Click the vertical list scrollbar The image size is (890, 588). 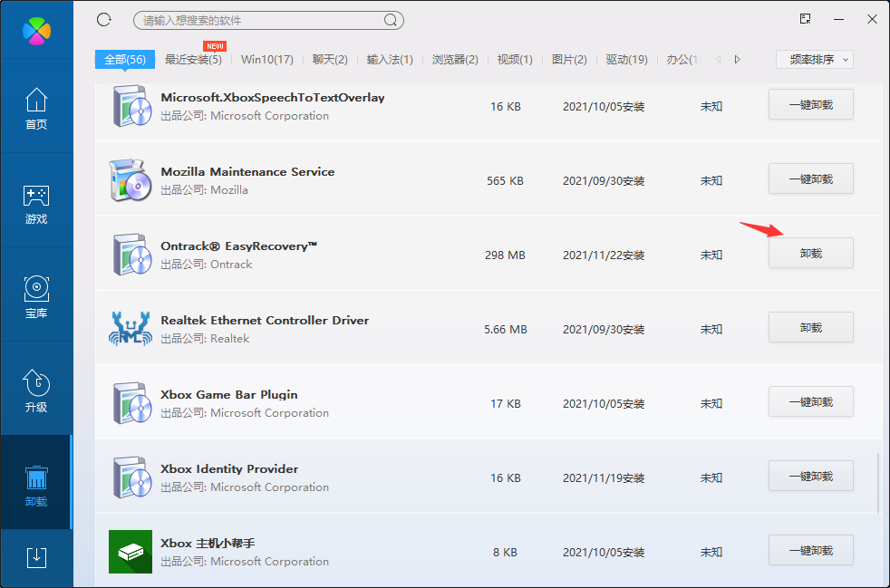(x=879, y=482)
